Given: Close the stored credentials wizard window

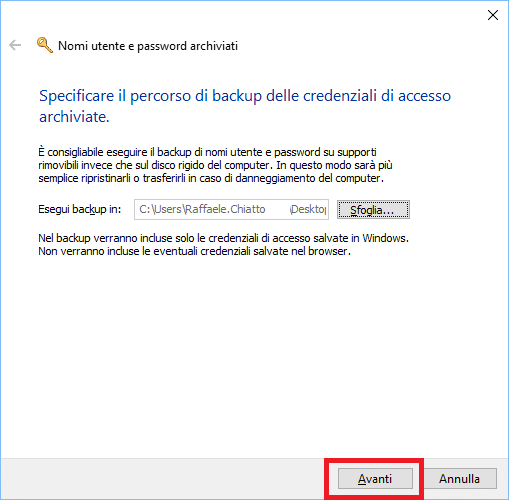Looking at the screenshot, I should pyautogui.click(x=493, y=15).
